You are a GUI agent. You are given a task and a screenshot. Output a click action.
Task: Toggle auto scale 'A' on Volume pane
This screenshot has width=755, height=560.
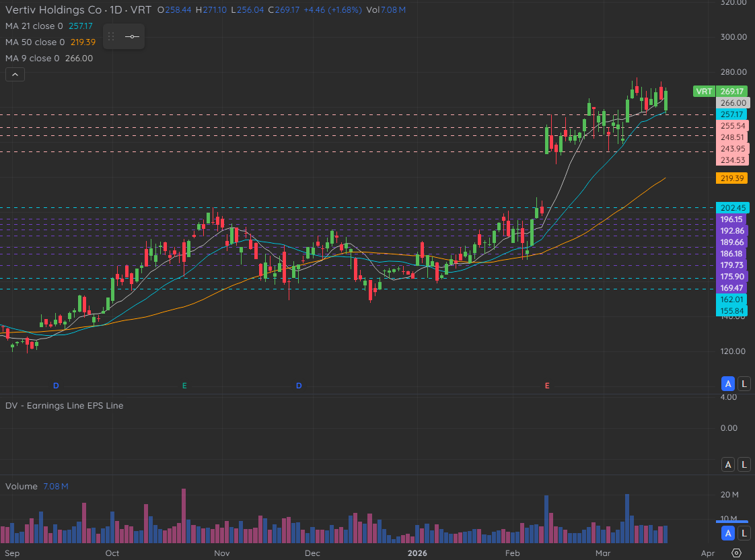[x=728, y=534]
